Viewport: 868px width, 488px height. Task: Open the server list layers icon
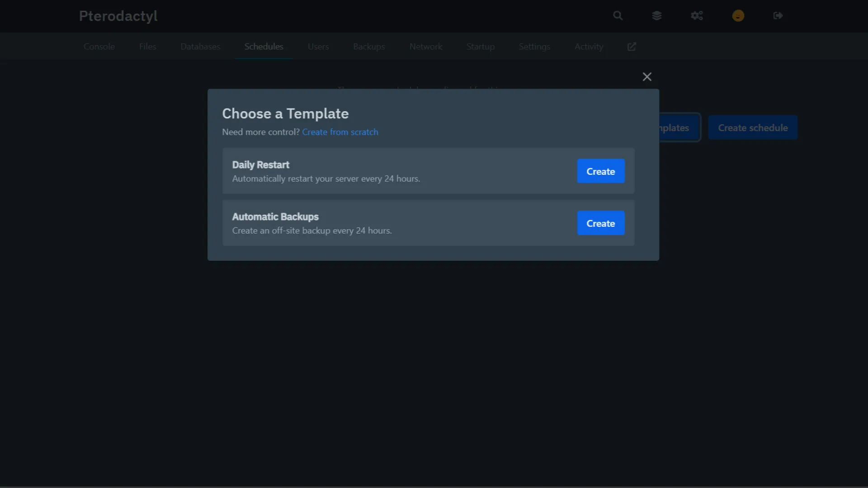[x=657, y=16]
